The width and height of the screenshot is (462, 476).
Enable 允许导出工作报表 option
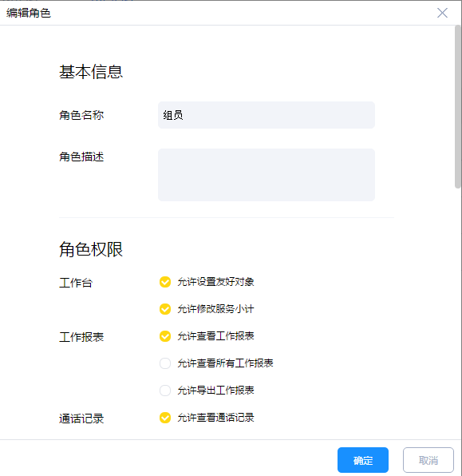[165, 390]
